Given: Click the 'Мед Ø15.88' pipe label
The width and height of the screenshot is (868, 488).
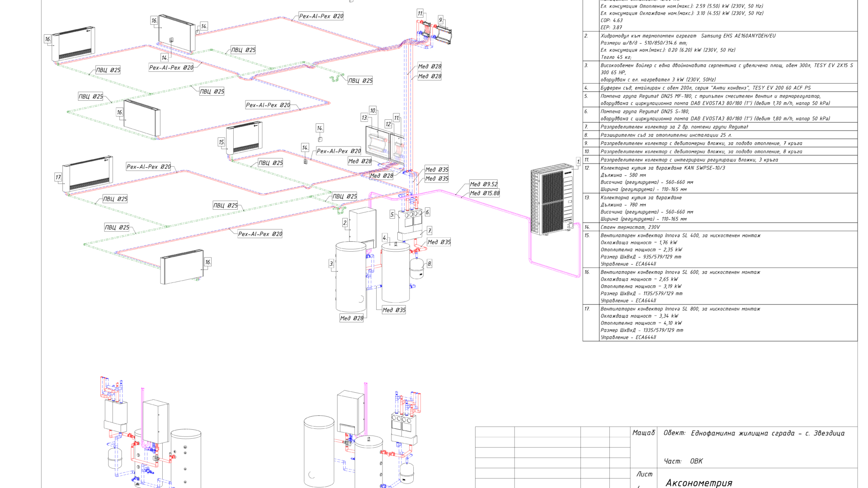Looking at the screenshot, I should coord(485,193).
